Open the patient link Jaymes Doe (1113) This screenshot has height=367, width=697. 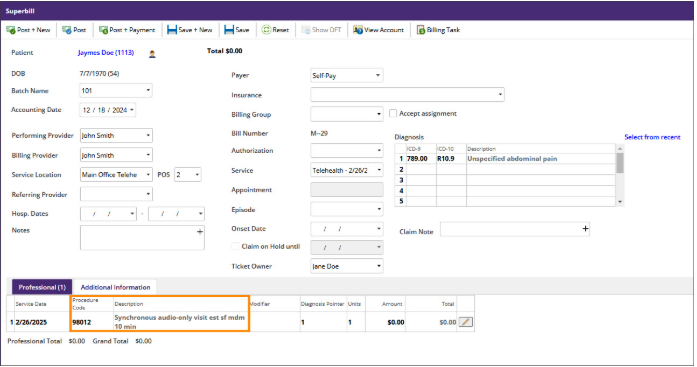point(106,52)
